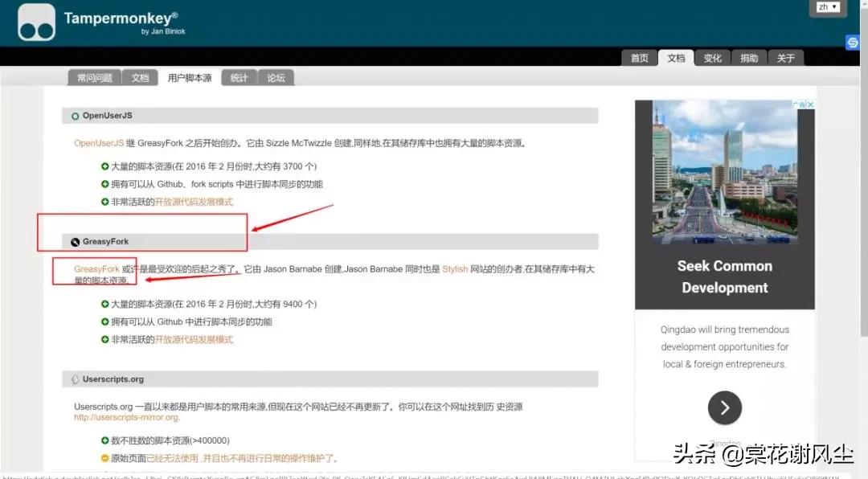Image resolution: width=868 pixels, height=479 pixels.
Task: Click green plus icon beside Github 中进行脚本同步
Action: 105,321
